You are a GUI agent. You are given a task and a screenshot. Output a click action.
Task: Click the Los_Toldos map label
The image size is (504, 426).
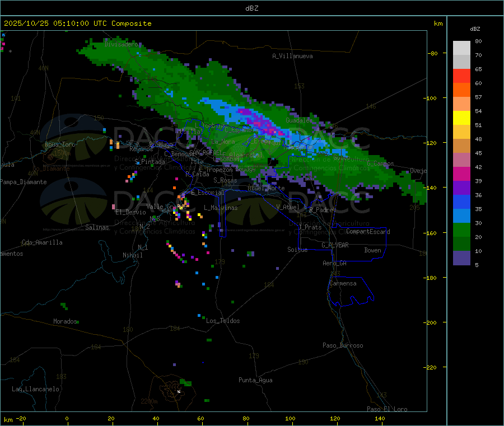pyautogui.click(x=223, y=321)
